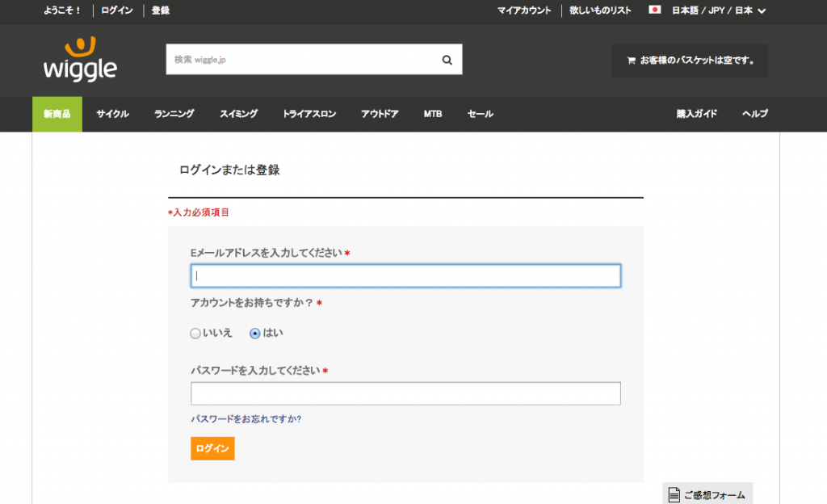Open the 新商品 menu tab
Image resolution: width=827 pixels, height=504 pixels.
click(57, 114)
